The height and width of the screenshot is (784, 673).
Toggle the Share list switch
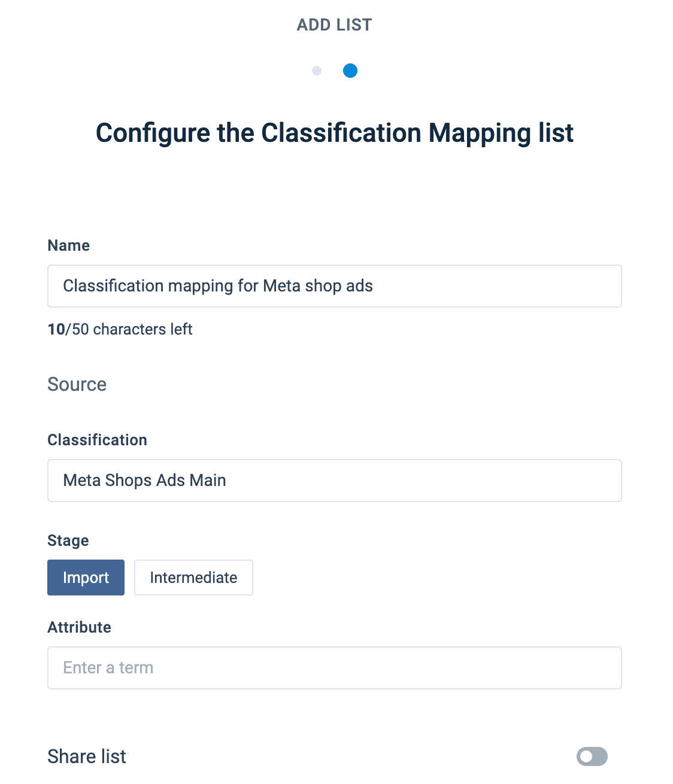coord(592,756)
